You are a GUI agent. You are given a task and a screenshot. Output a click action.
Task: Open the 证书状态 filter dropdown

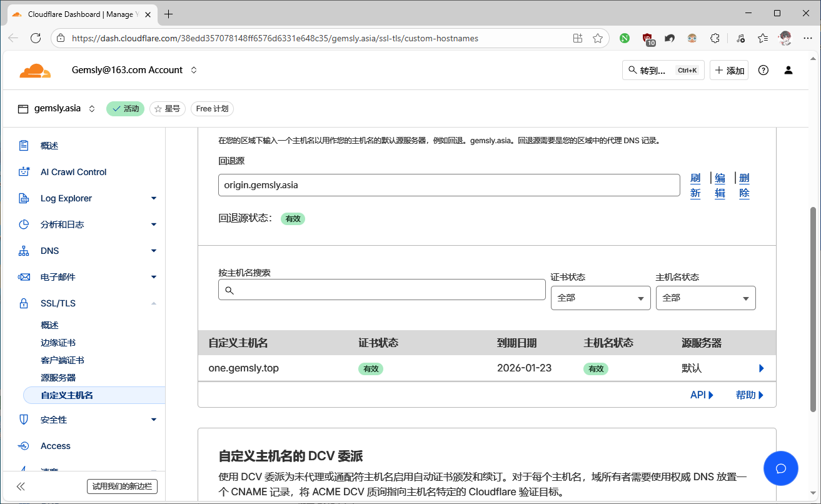click(600, 298)
